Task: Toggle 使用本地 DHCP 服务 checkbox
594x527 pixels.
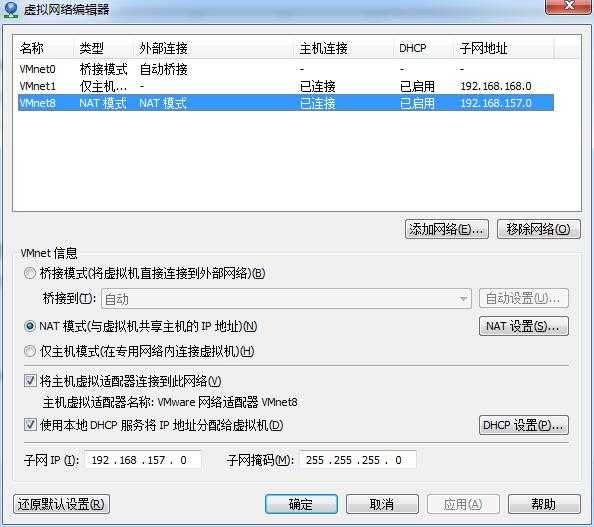Action: click(30, 425)
